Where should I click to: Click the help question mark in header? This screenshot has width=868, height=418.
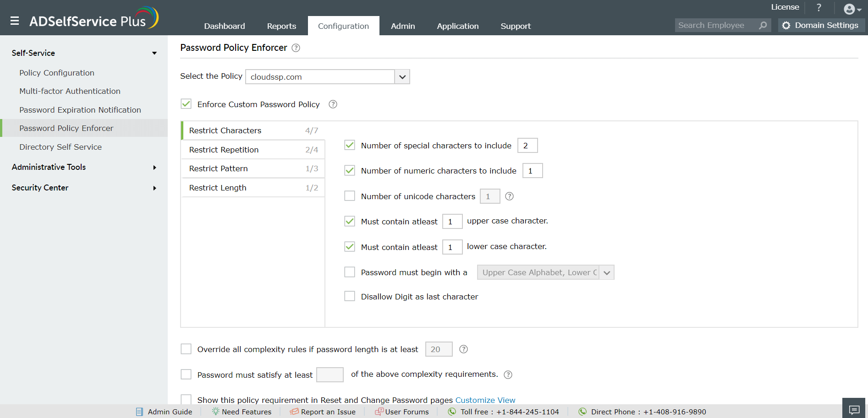point(819,7)
